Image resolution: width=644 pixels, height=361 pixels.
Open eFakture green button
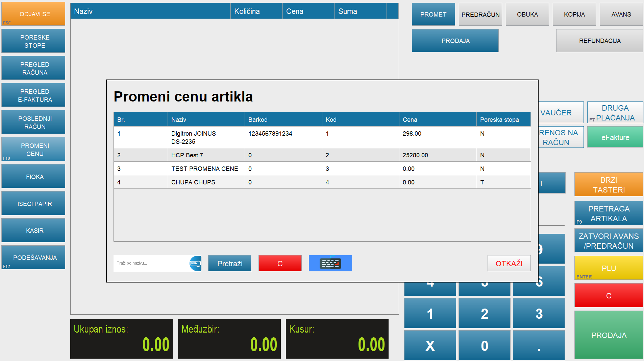click(x=615, y=137)
